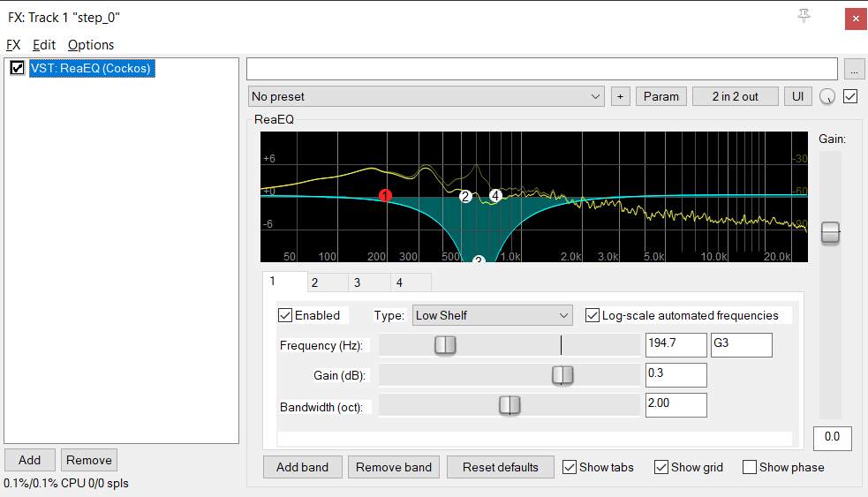The image size is (868, 497).
Task: Click the wet/dry mix knob
Action: pos(827,97)
